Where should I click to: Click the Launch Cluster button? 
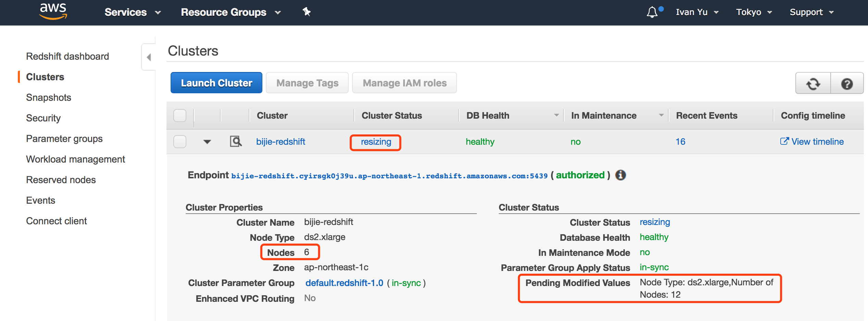click(216, 83)
